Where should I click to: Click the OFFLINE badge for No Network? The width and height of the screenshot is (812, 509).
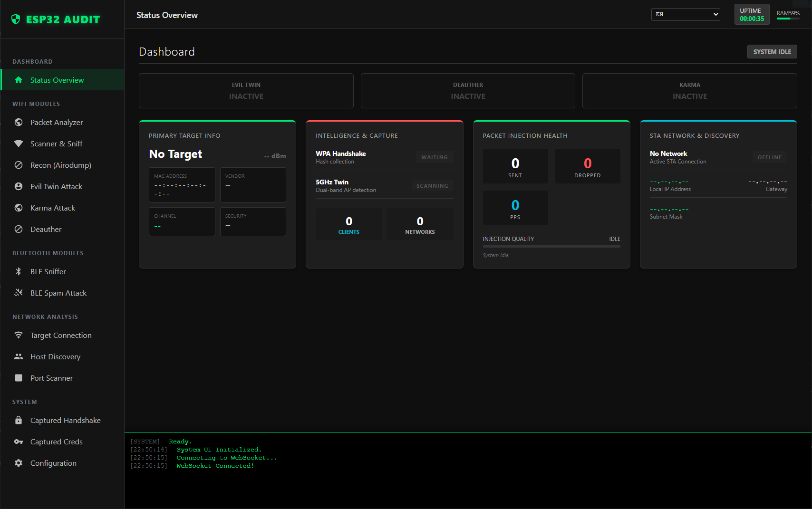pos(770,157)
